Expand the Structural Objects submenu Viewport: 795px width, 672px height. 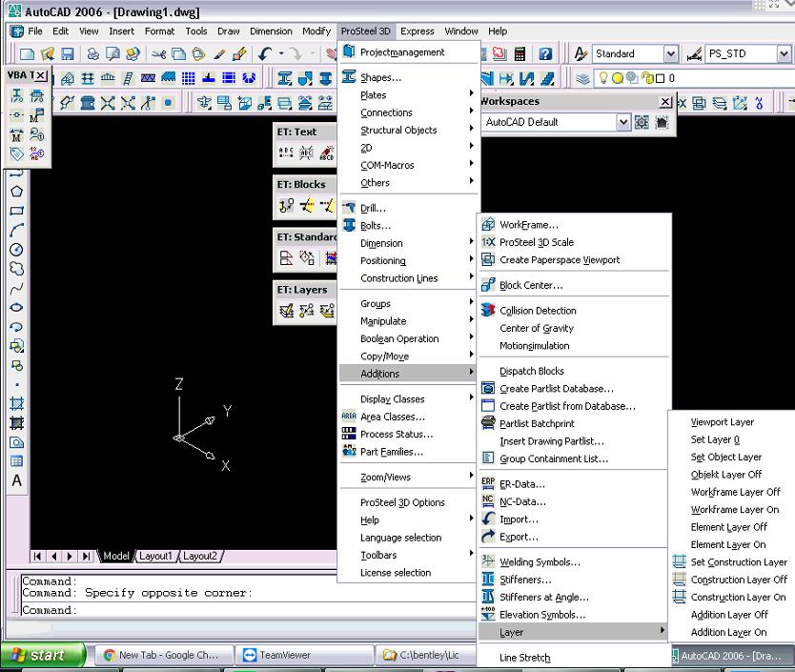[x=409, y=130]
